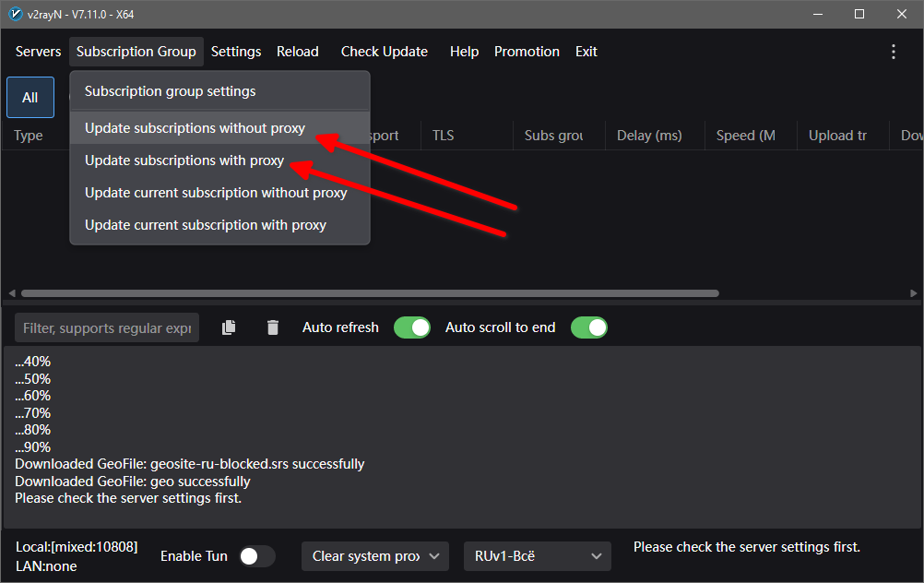
Task: Open the Help menu
Action: (x=465, y=52)
